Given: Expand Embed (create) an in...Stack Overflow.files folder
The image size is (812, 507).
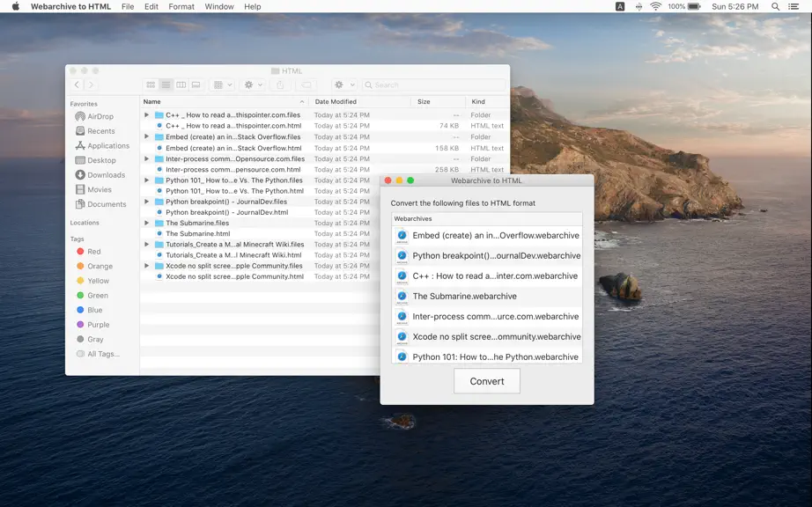Looking at the screenshot, I should (x=146, y=136).
